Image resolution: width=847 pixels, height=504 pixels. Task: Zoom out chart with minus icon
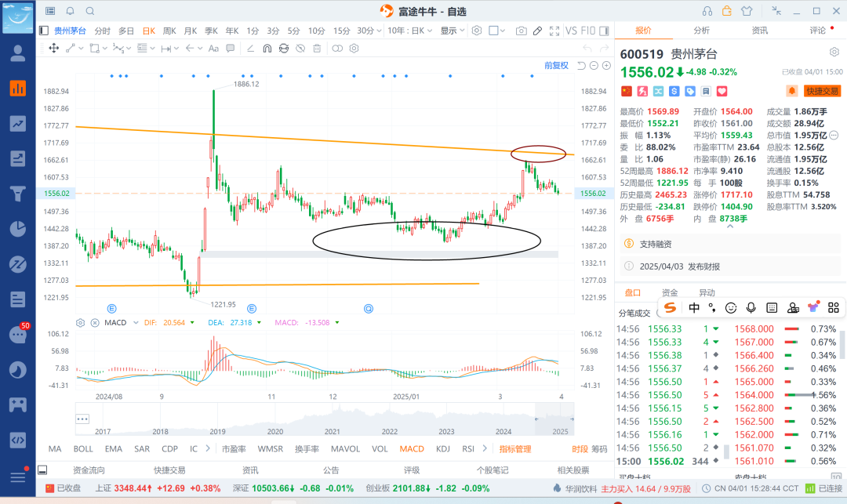click(x=594, y=65)
